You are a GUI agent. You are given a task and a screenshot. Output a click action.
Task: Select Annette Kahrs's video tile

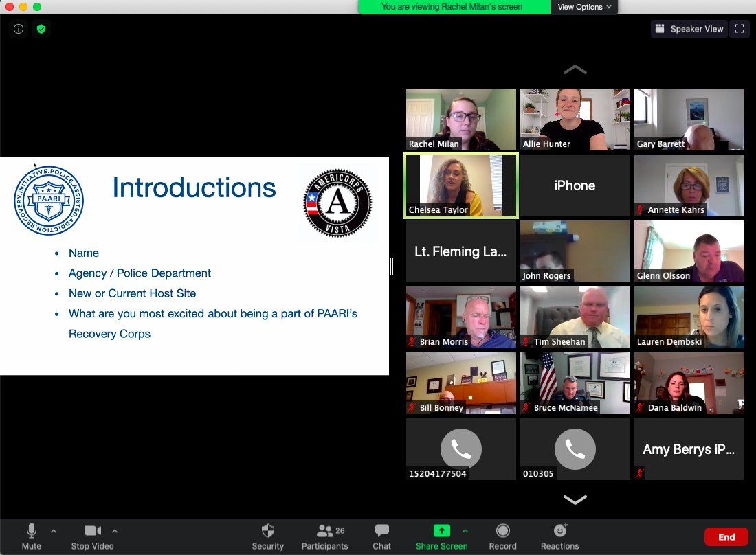point(689,185)
